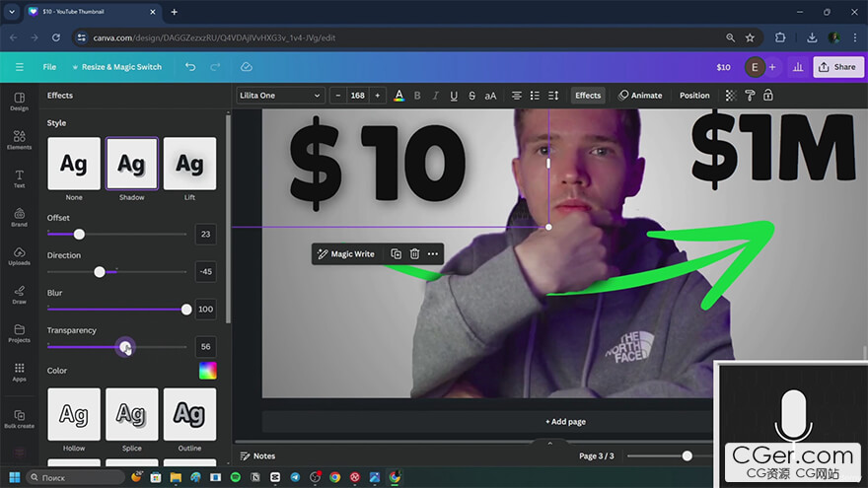Click Magic Write button
This screenshot has width=868, height=488.
(346, 254)
